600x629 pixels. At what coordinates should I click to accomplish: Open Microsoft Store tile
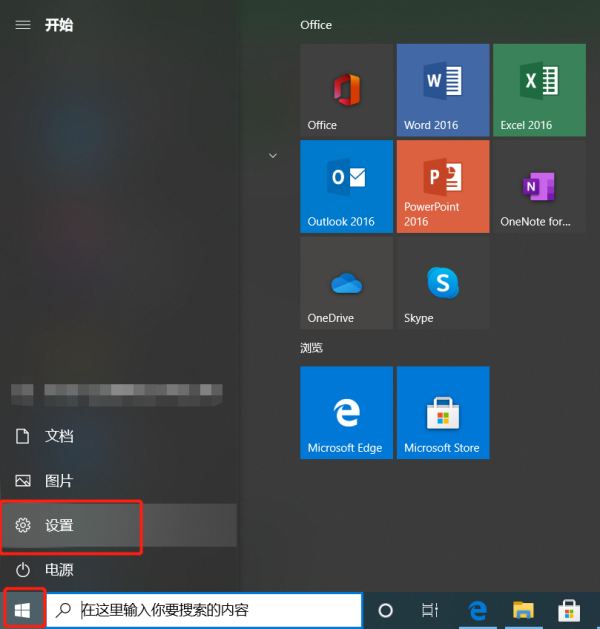click(x=443, y=412)
